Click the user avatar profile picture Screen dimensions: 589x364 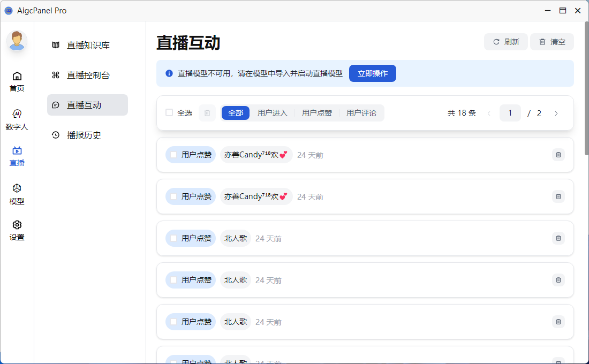(x=17, y=41)
